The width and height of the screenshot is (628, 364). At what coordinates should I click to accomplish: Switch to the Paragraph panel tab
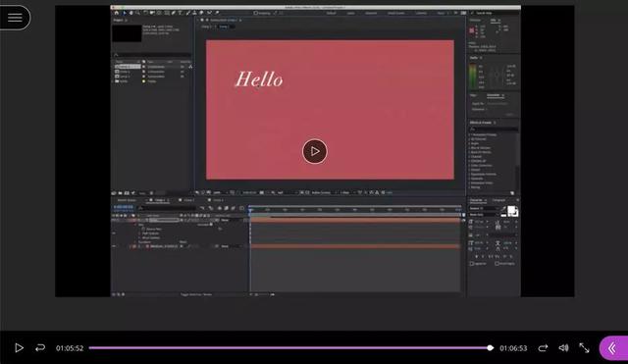tap(499, 200)
